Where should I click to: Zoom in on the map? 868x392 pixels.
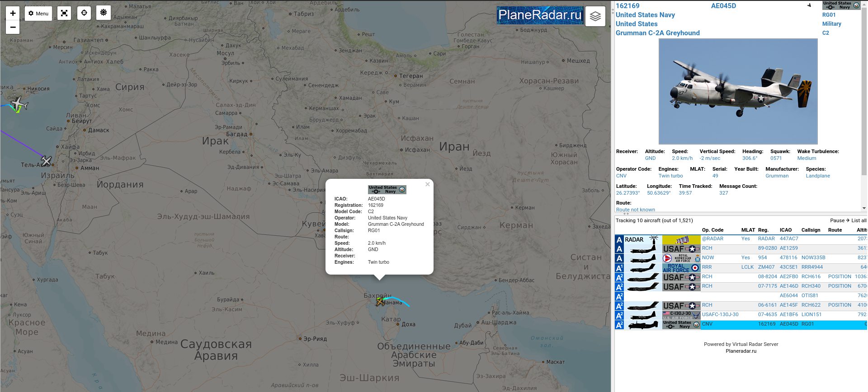point(13,13)
